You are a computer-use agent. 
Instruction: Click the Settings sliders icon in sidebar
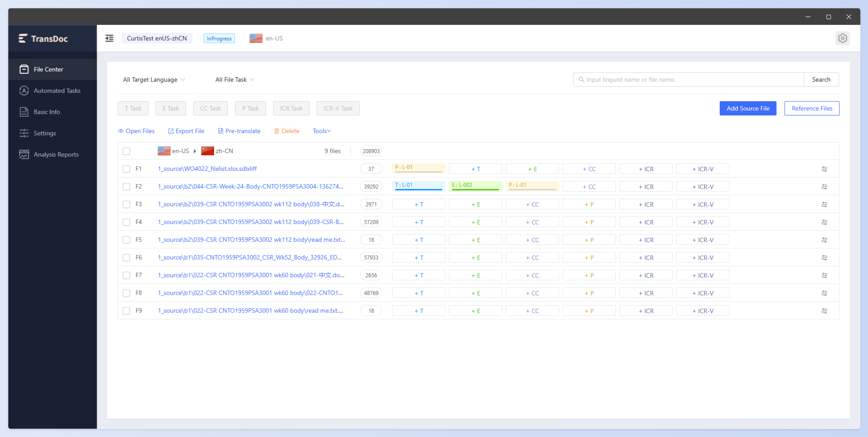click(x=24, y=133)
